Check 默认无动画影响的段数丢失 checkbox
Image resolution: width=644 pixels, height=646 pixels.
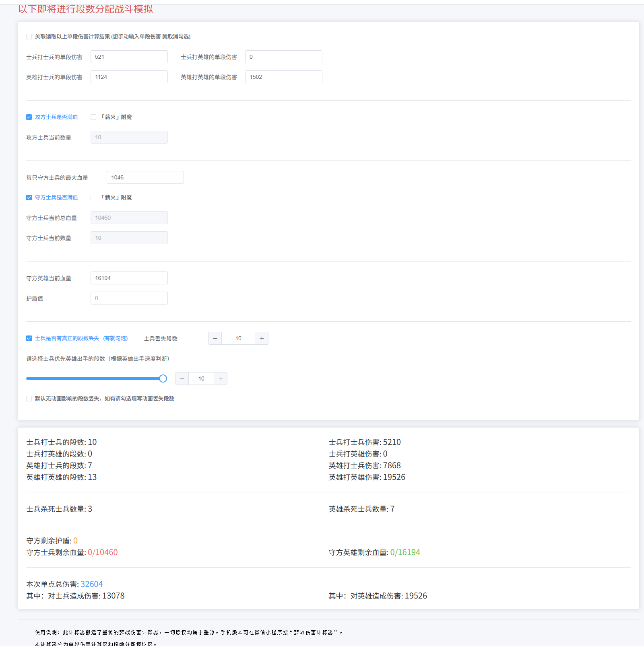(29, 399)
